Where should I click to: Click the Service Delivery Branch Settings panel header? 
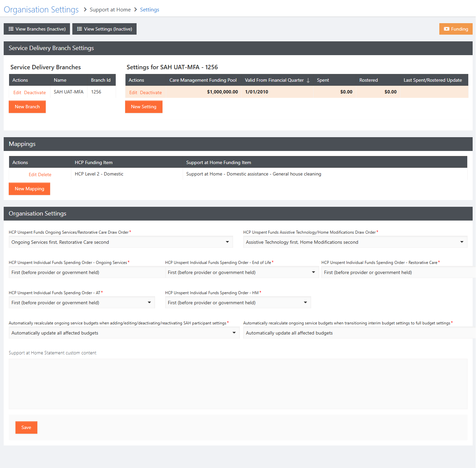tap(238, 48)
